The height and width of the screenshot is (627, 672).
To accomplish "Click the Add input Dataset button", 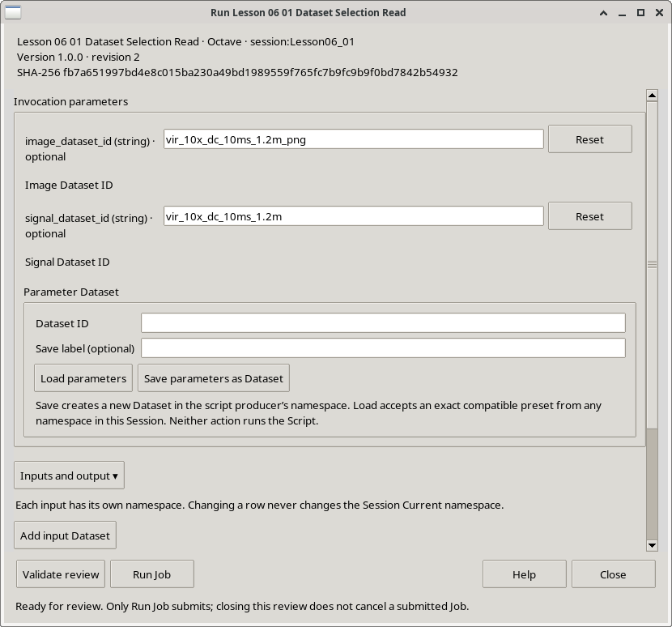I will point(65,535).
